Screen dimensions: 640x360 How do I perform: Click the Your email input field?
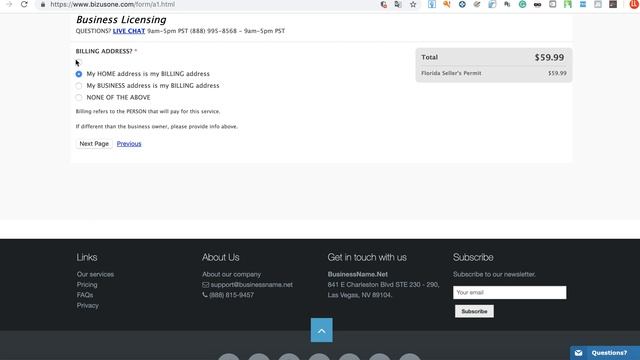tap(509, 292)
